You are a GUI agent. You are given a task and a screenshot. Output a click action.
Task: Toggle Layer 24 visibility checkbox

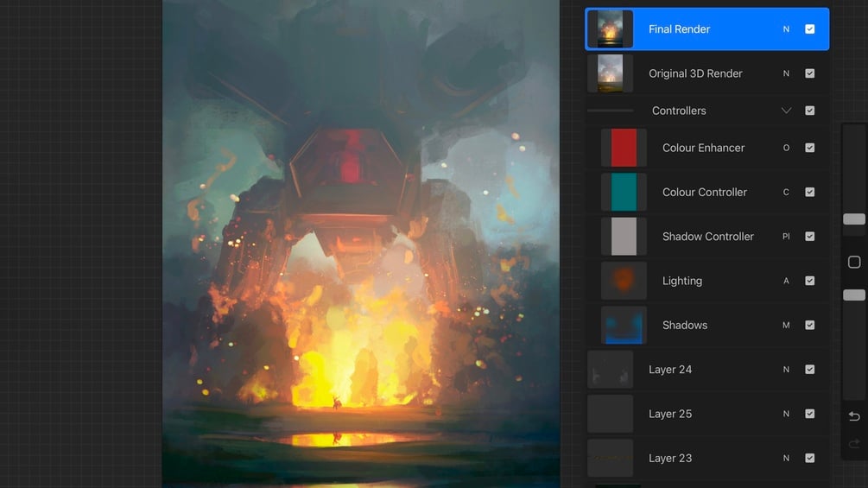810,369
